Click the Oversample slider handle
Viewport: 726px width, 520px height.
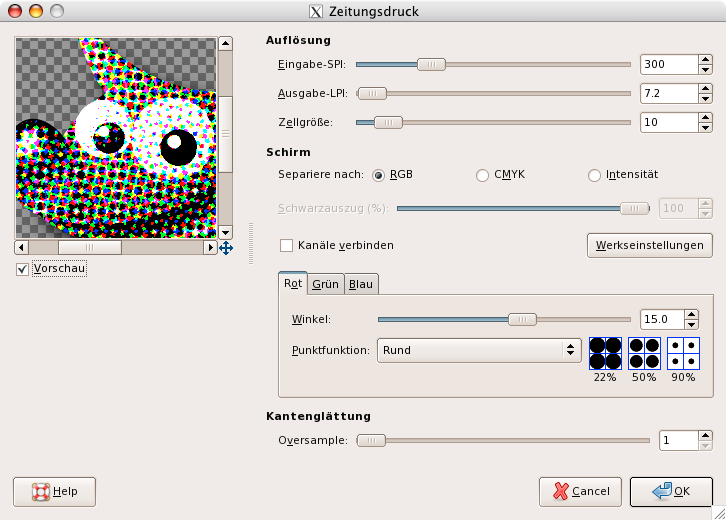click(x=371, y=440)
